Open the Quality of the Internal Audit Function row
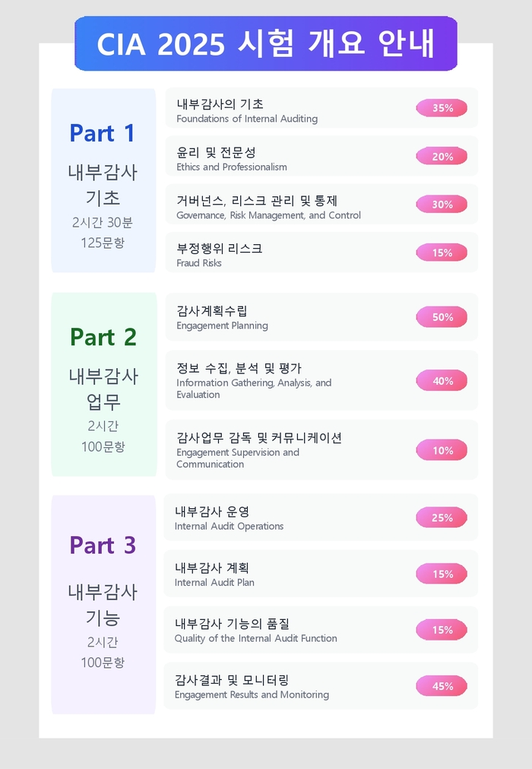The image size is (532, 769). click(x=321, y=630)
